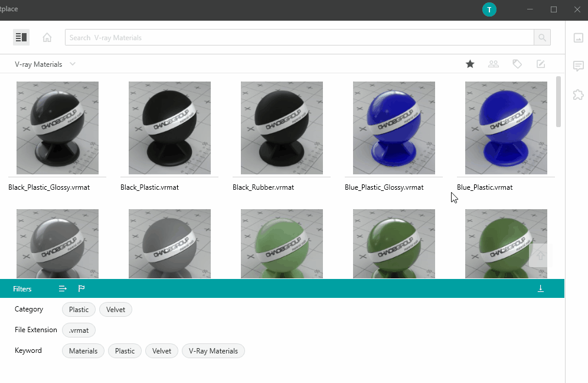Toggle the Plastic category filter
The width and height of the screenshot is (588, 383).
coord(79,309)
